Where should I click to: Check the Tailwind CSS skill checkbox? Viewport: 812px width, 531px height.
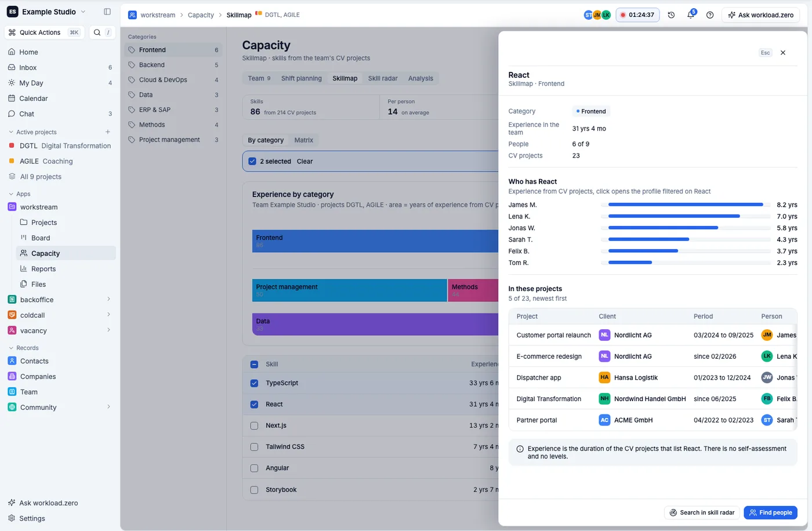pyautogui.click(x=254, y=447)
